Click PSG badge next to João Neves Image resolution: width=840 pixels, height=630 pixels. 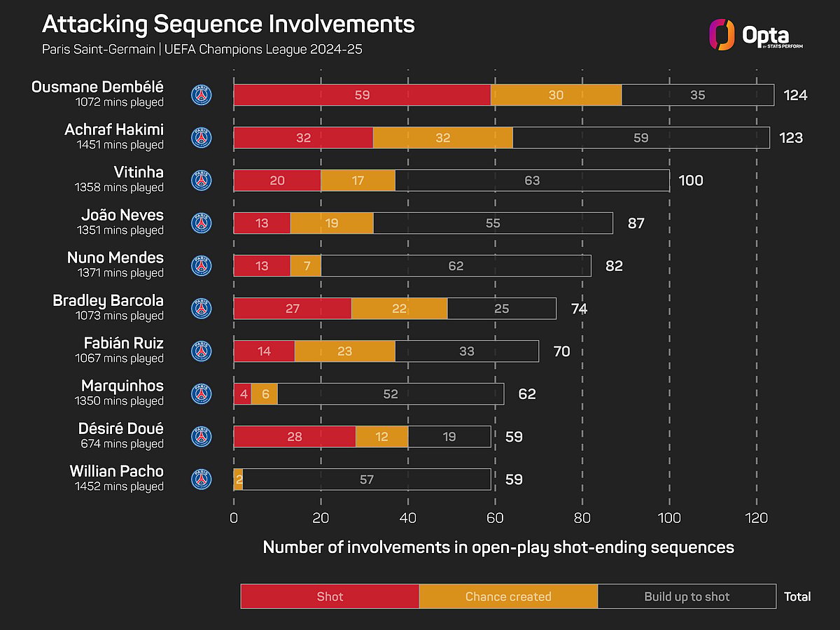(202, 223)
